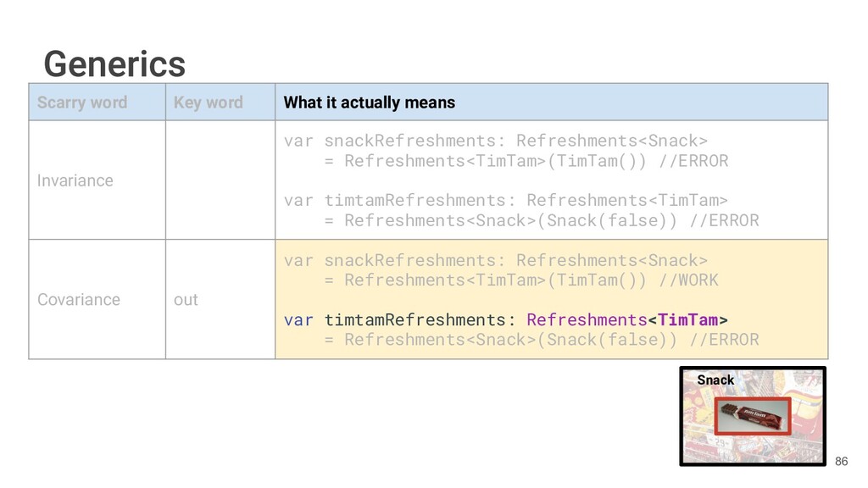Click the "Snack" label on the picture
868x488 pixels.
tap(715, 380)
